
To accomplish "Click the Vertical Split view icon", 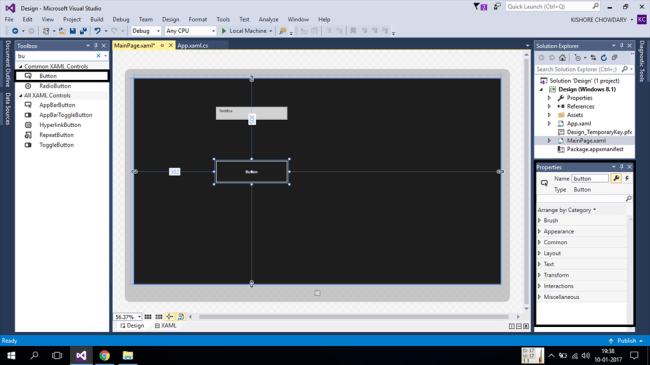I will [x=512, y=326].
